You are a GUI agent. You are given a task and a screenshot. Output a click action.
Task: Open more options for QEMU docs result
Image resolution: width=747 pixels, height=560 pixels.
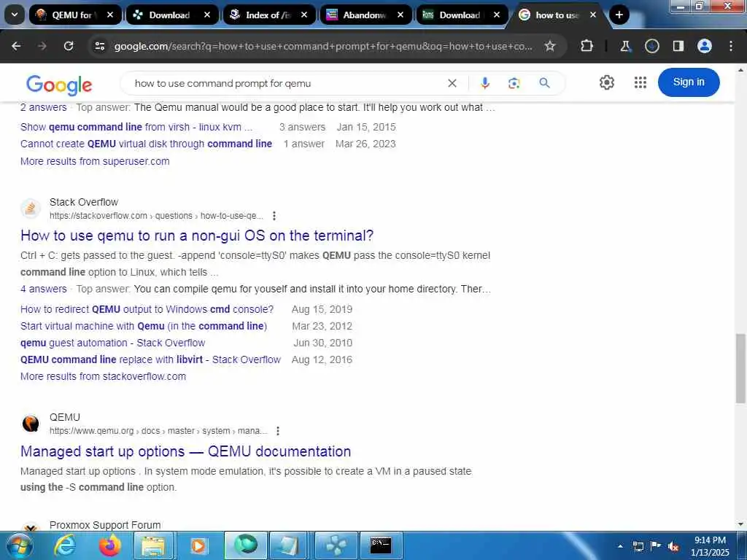pyautogui.click(x=278, y=431)
